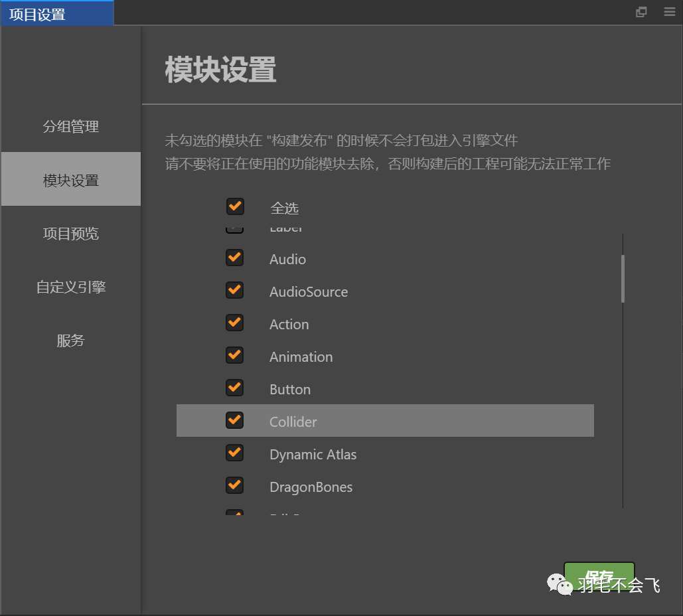The width and height of the screenshot is (683, 616).
Task: Uncheck the Audio module checkbox
Action: (235, 258)
